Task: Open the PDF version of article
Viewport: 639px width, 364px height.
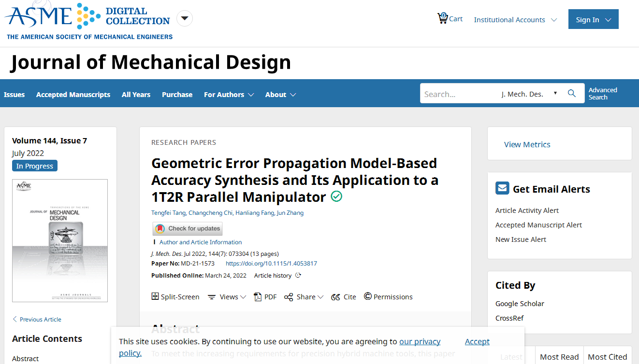Action: [265, 297]
